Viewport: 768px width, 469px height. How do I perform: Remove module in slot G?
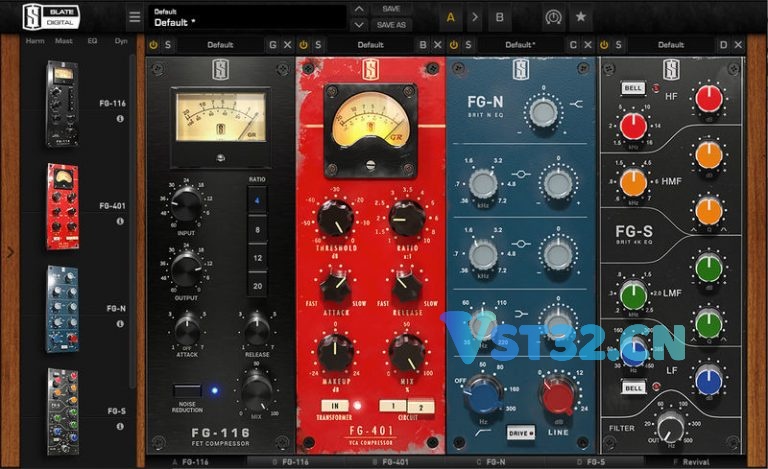point(288,45)
